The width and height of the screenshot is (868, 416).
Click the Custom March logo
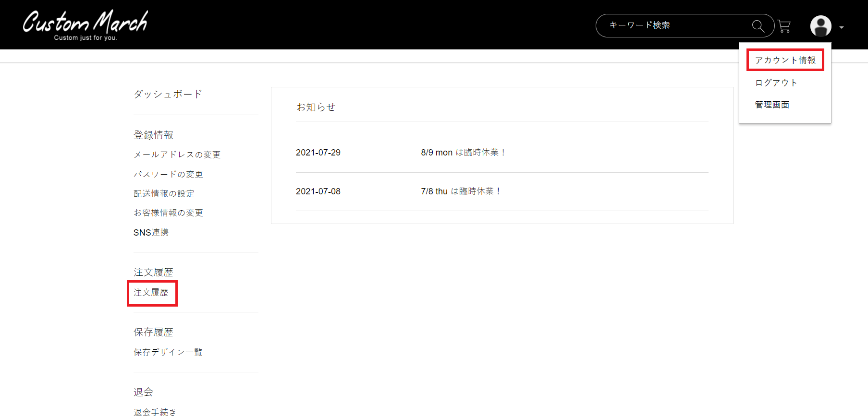tap(86, 25)
